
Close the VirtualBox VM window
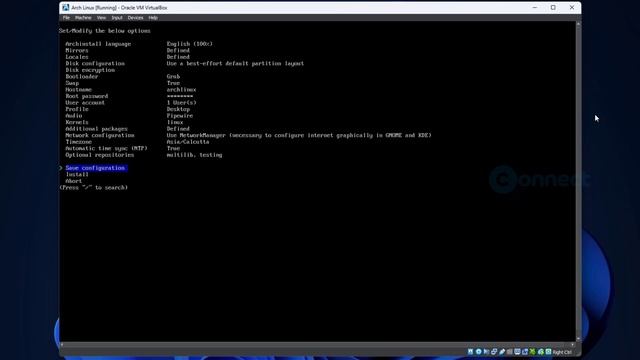coord(571,7)
